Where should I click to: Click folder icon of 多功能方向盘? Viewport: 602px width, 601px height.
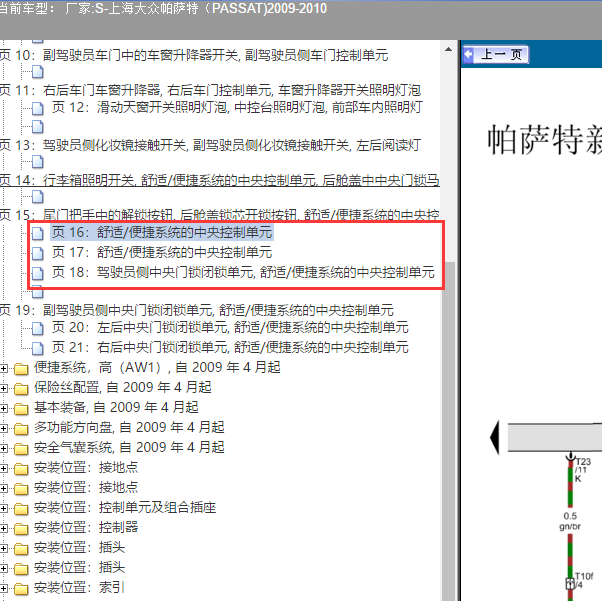pyautogui.click(x=21, y=429)
